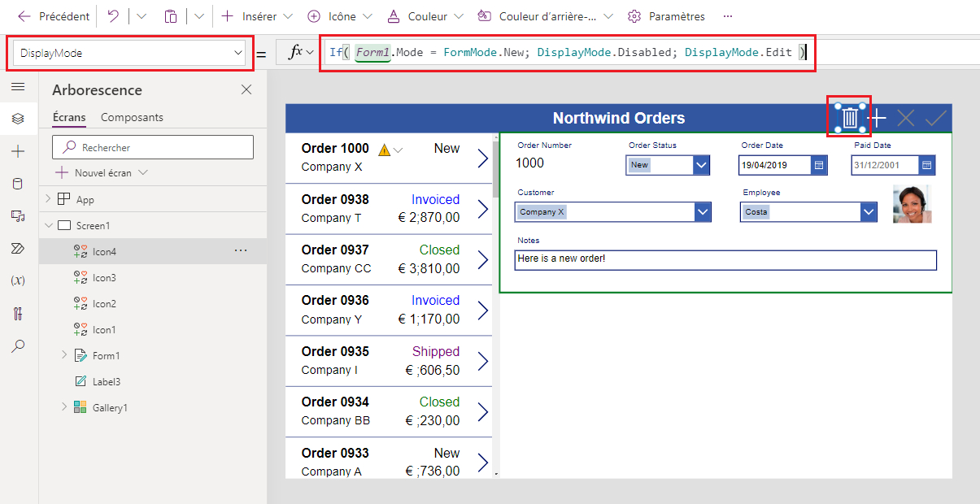This screenshot has width=980, height=504.
Task: Open the Search magnifier sidebar icon
Action: click(x=18, y=345)
